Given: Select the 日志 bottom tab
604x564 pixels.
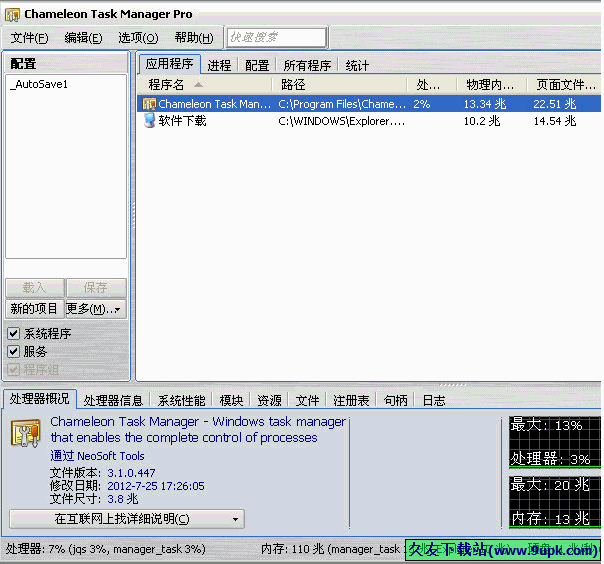Looking at the screenshot, I should (x=434, y=401).
